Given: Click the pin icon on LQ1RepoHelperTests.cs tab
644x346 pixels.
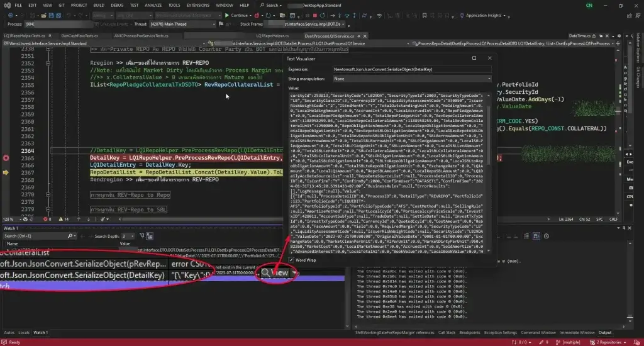Looking at the screenshot, I should click(50, 36).
